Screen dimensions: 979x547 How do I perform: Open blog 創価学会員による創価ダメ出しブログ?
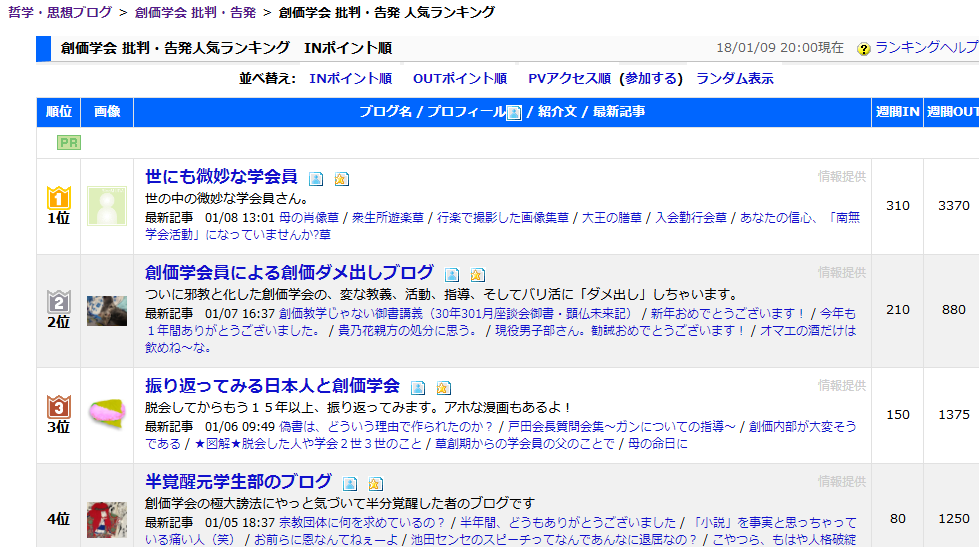289,272
